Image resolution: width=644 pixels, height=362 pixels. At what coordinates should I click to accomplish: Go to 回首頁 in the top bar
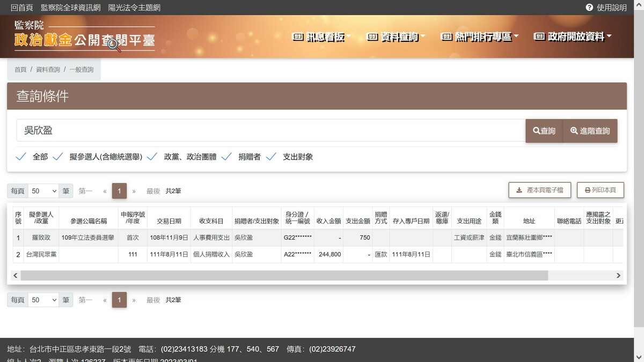coord(22,8)
